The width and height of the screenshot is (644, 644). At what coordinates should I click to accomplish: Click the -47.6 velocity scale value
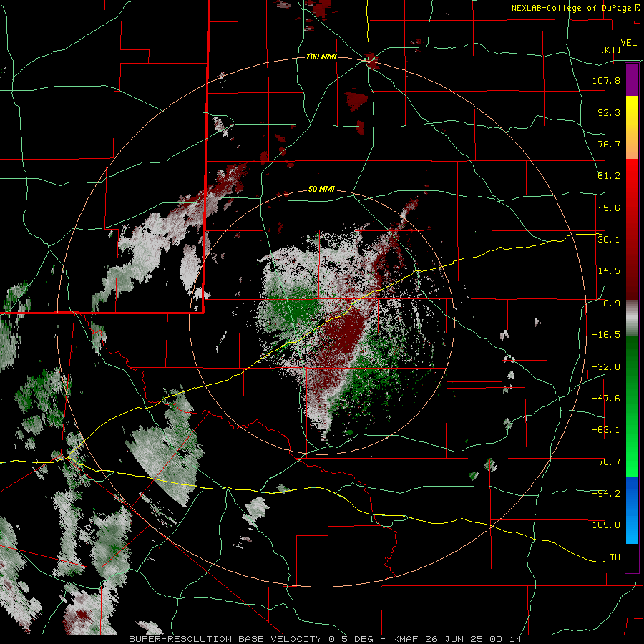click(x=606, y=399)
